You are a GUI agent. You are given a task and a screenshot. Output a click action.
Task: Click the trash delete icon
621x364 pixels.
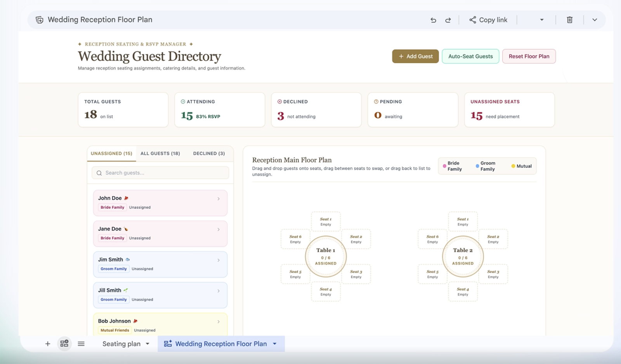click(569, 20)
